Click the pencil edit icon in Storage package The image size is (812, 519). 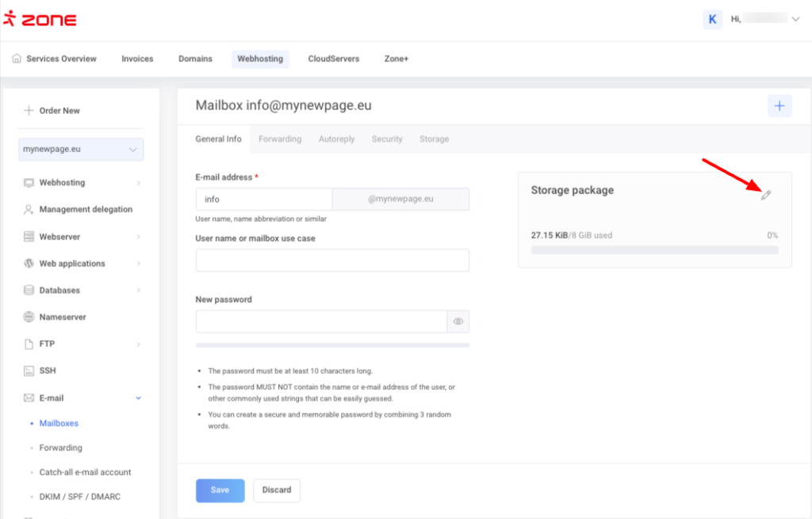point(765,195)
